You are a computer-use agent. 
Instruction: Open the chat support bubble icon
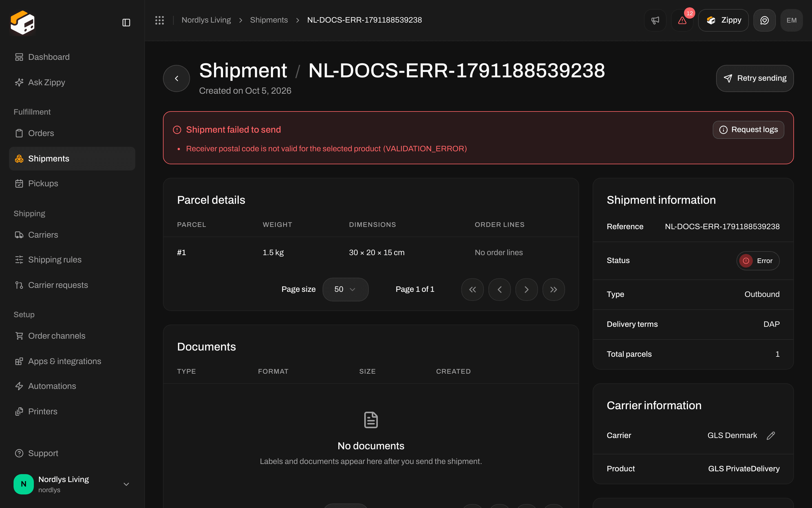click(x=764, y=20)
